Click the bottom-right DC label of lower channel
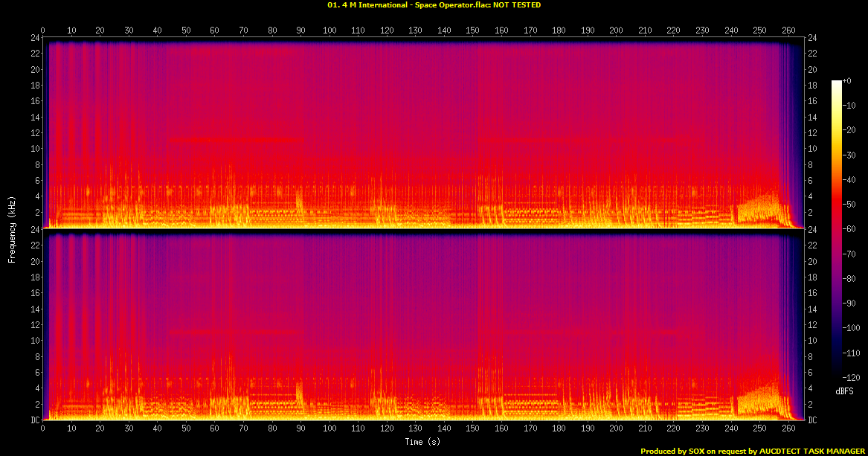The width and height of the screenshot is (868, 456). point(812,420)
